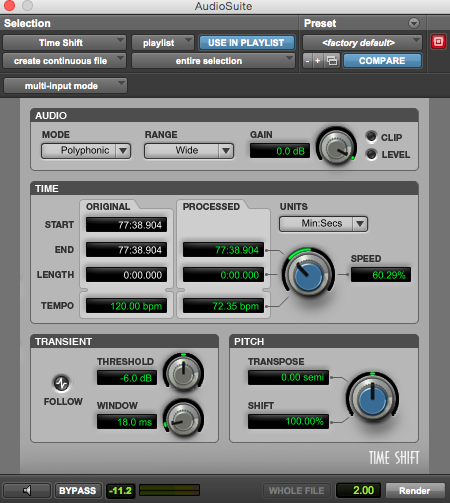
Task: Click the Threshold knob
Action: click(x=183, y=372)
